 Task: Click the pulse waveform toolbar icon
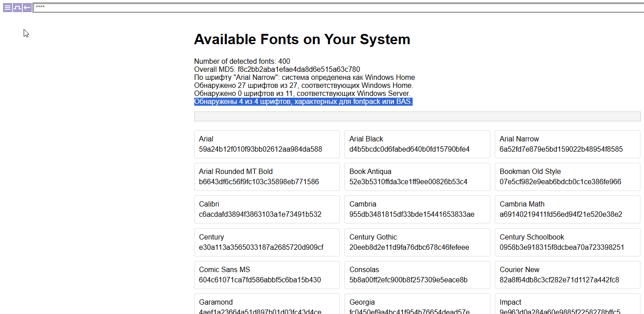click(17, 7)
